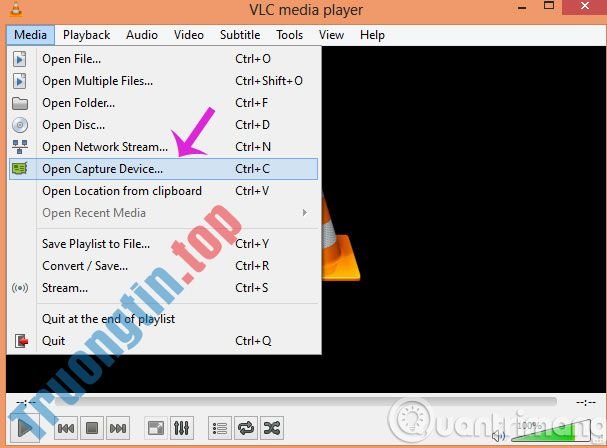This screenshot has width=607, height=448.
Task: Choose Save Playlist to File...
Action: click(x=163, y=244)
